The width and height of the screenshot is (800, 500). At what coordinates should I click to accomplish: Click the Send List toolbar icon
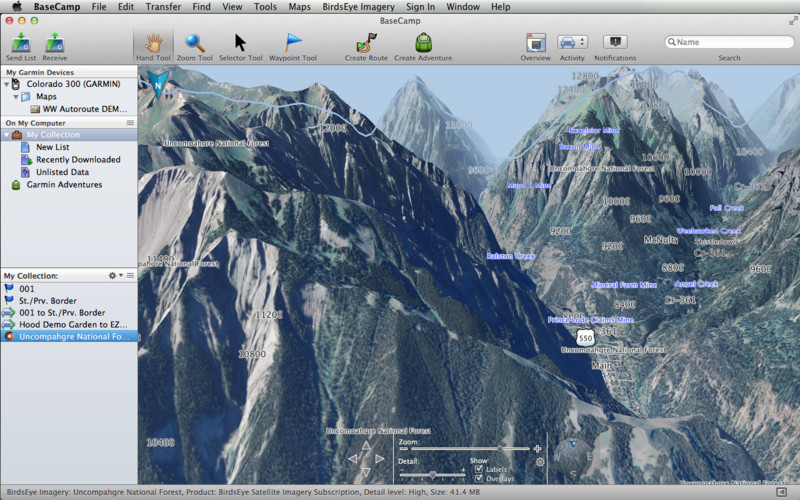(21, 43)
